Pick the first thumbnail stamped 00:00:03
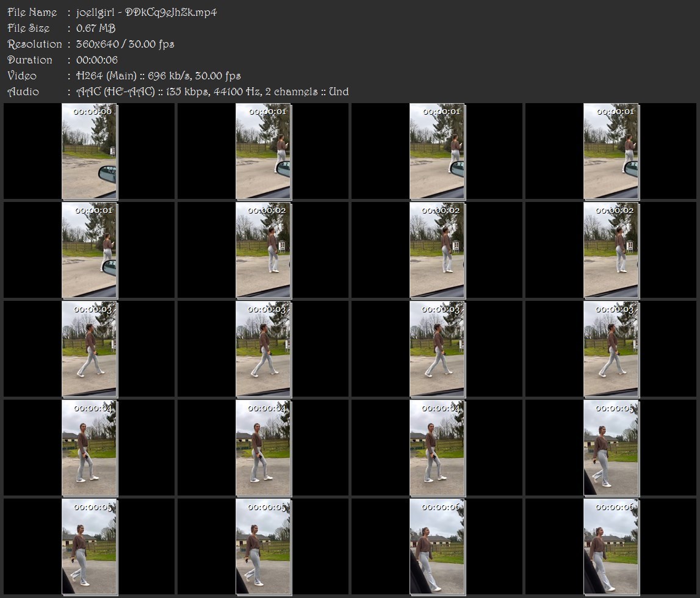Viewport: 700px width, 598px height. click(89, 349)
